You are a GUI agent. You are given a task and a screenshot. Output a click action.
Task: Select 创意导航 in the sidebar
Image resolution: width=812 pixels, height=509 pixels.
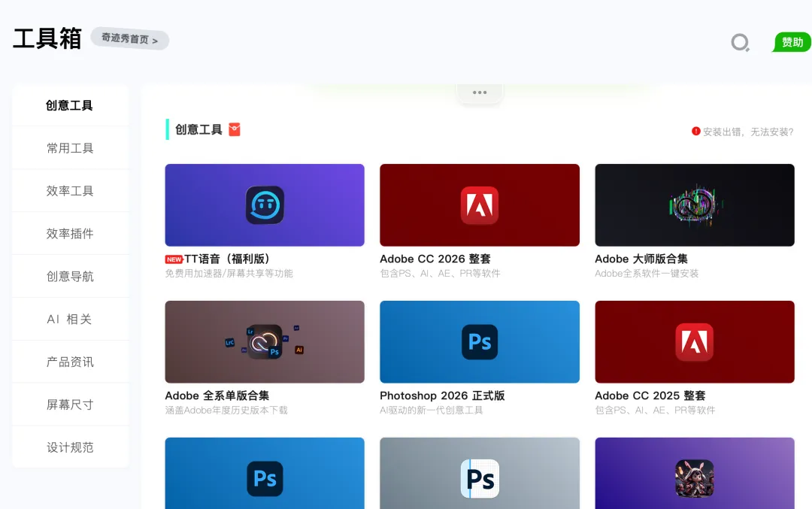tap(70, 277)
